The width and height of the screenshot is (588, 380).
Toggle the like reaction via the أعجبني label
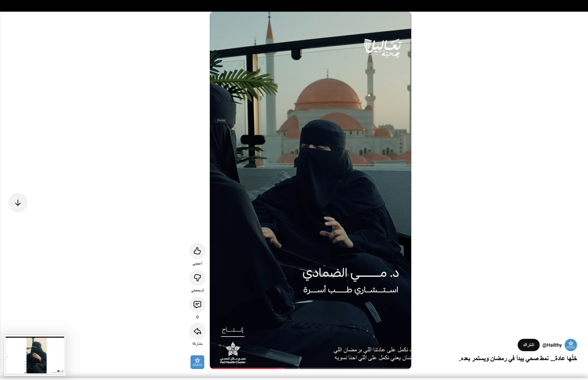click(x=197, y=263)
